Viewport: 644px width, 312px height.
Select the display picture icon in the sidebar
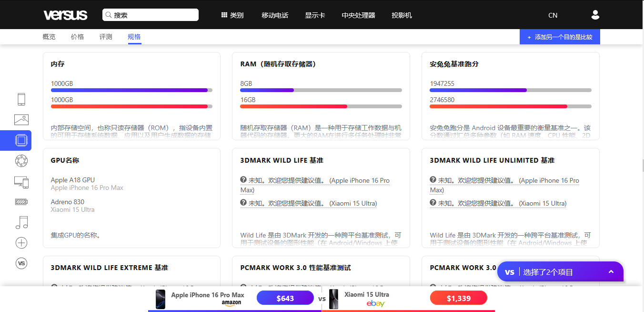tap(21, 120)
